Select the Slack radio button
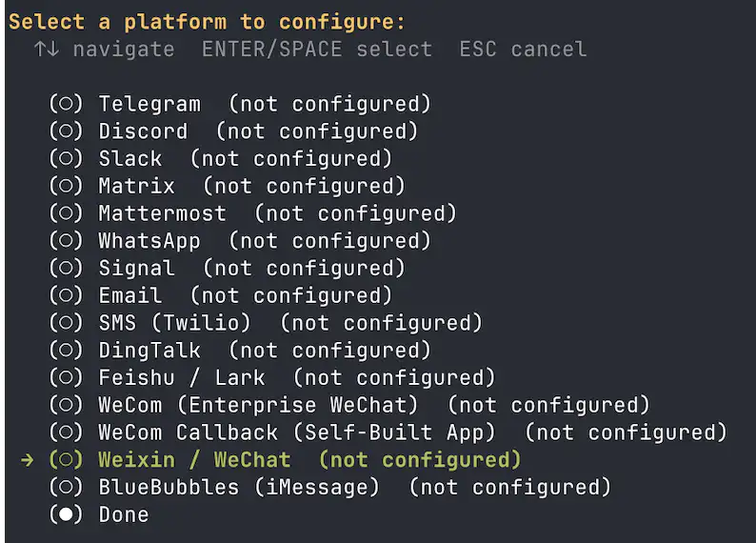756x543 pixels. click(65, 159)
